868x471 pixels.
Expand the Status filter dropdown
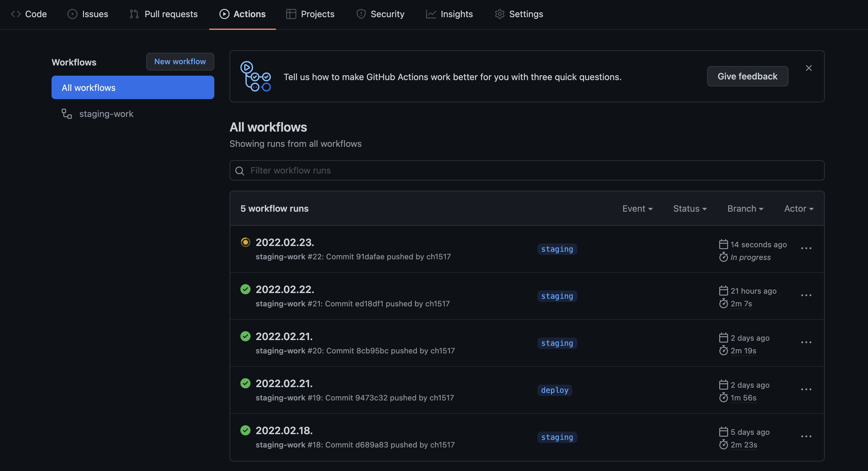pos(689,208)
